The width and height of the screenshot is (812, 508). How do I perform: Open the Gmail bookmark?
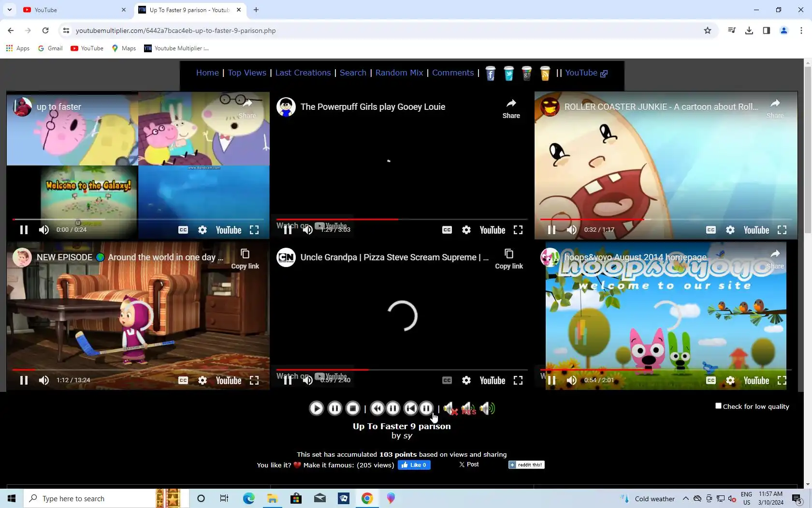(x=50, y=48)
